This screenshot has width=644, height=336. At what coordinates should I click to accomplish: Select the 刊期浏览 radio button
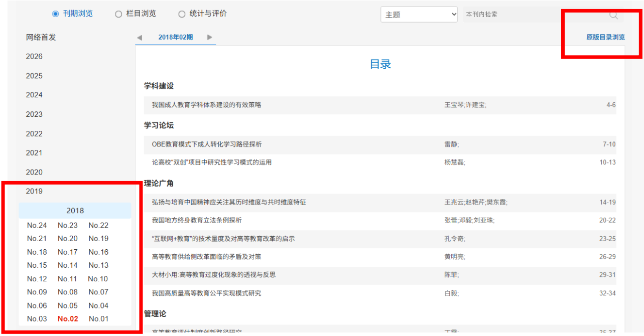coord(56,14)
